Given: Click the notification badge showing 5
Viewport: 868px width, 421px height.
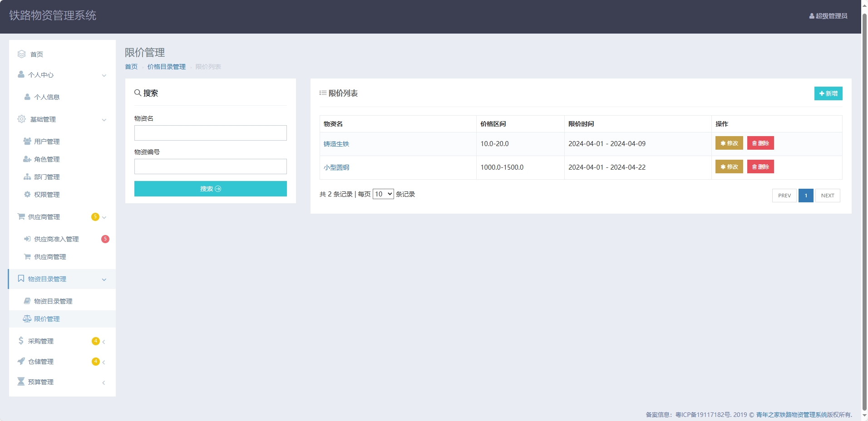Looking at the screenshot, I should pos(105,239).
